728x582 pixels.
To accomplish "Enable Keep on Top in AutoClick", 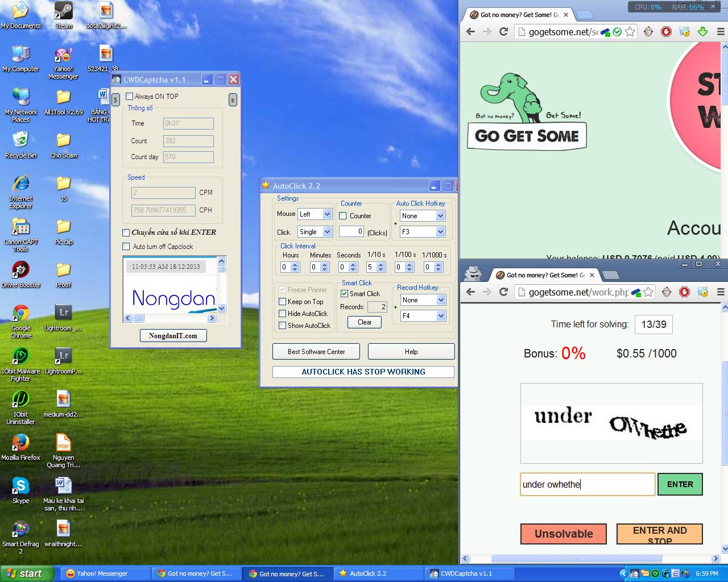I will pyautogui.click(x=283, y=302).
